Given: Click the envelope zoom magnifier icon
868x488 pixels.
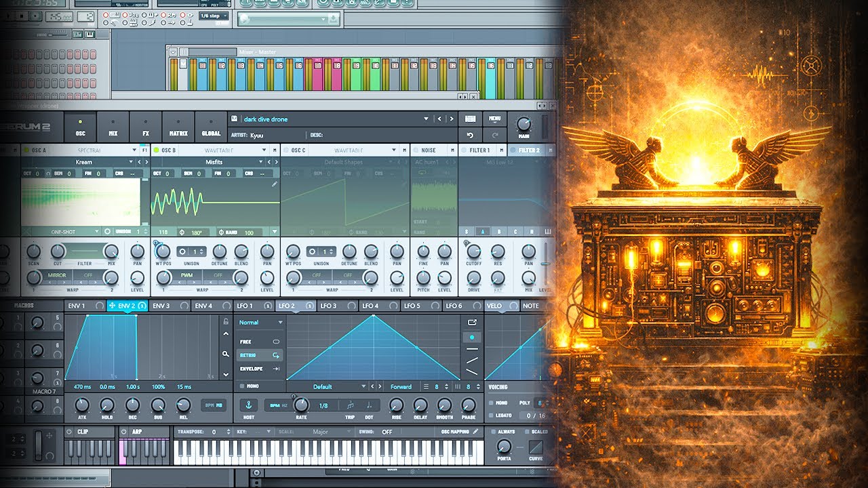Looking at the screenshot, I should click(226, 353).
